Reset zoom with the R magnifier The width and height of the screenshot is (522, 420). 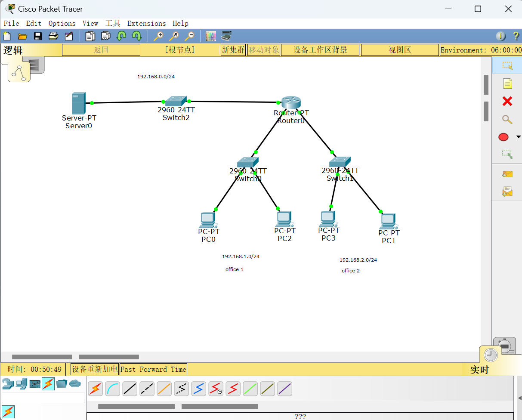(174, 36)
